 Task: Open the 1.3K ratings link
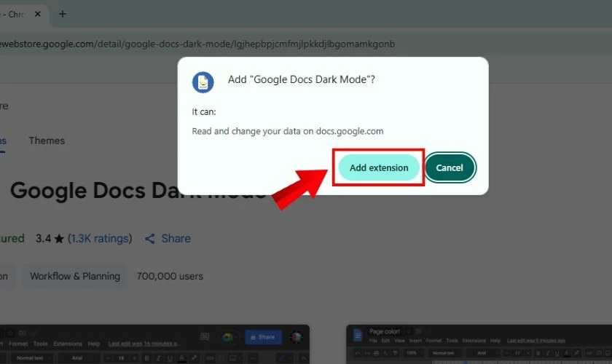(x=100, y=238)
